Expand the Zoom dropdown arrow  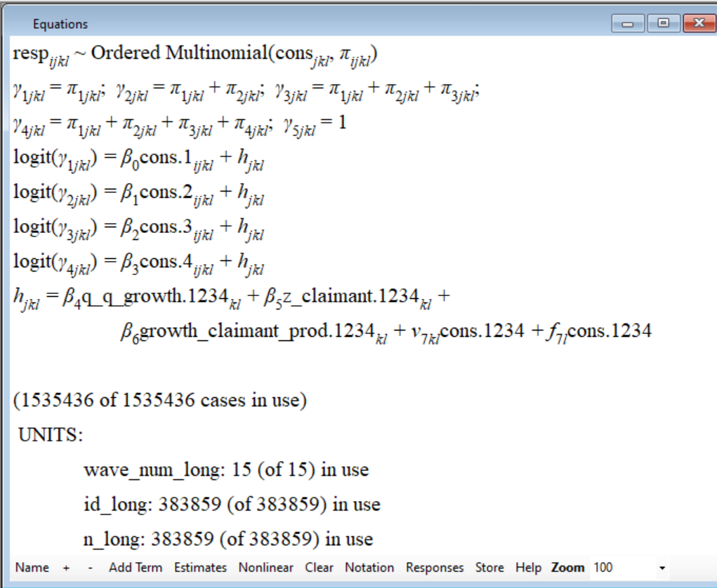point(662,567)
